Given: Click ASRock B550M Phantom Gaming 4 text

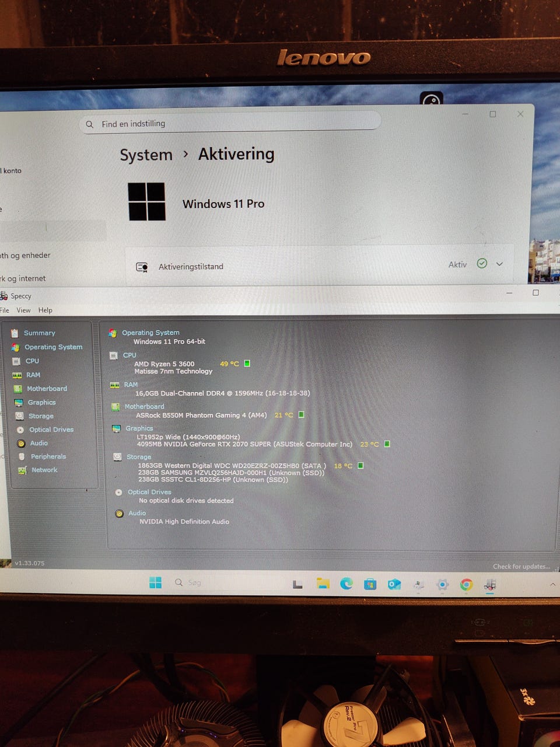Looking at the screenshot, I should [201, 415].
